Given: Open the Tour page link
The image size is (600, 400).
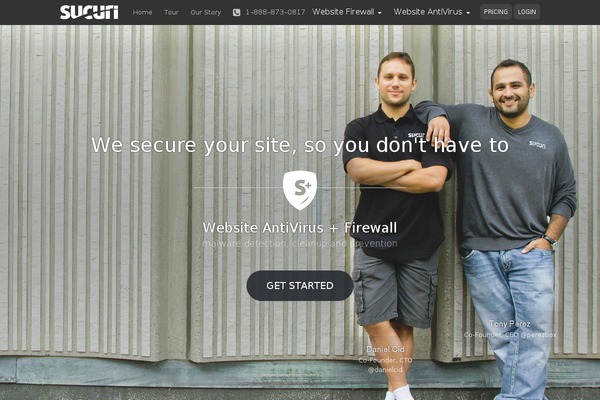Looking at the screenshot, I should pyautogui.click(x=171, y=12).
